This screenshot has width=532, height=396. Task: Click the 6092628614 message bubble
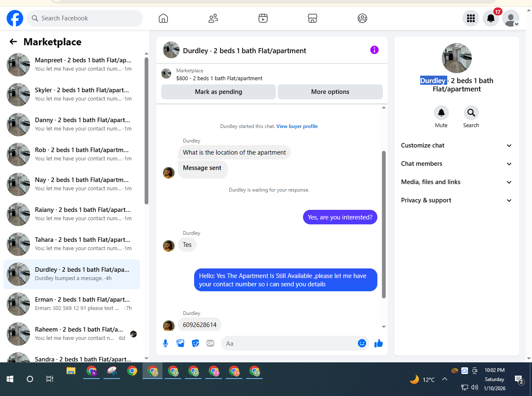pos(199,325)
